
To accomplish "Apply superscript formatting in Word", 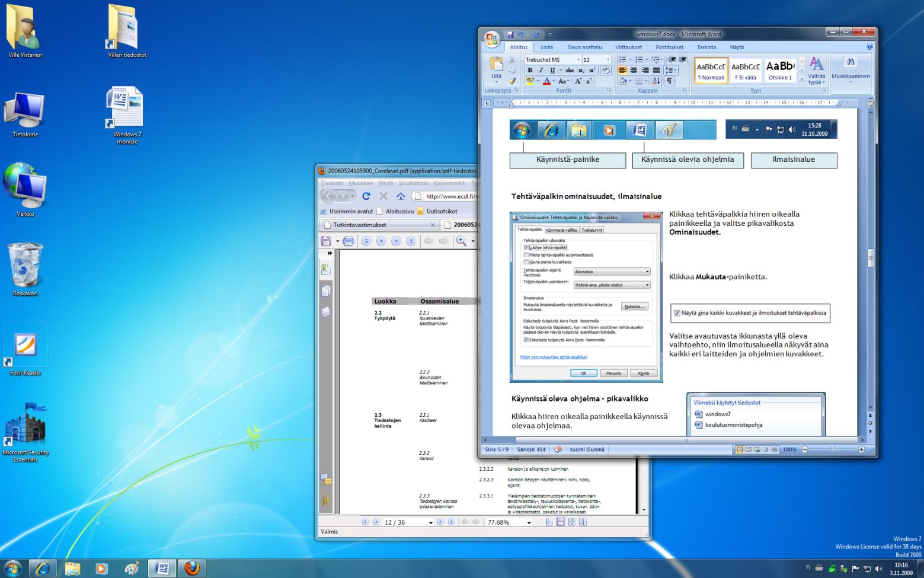I will click(x=592, y=71).
